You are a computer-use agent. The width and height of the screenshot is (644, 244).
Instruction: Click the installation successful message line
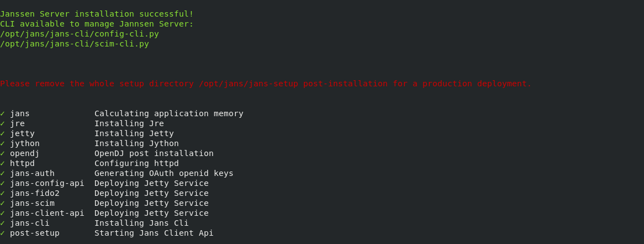[97, 14]
